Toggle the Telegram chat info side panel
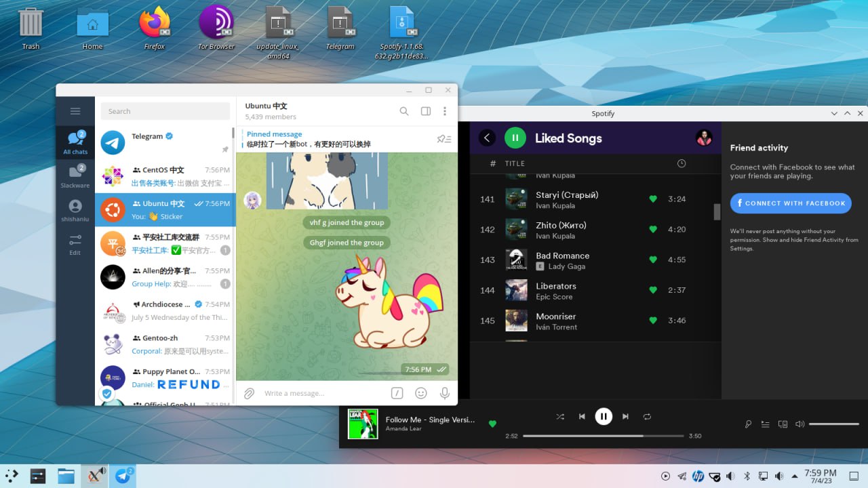Image resolution: width=868 pixels, height=488 pixels. [x=426, y=111]
